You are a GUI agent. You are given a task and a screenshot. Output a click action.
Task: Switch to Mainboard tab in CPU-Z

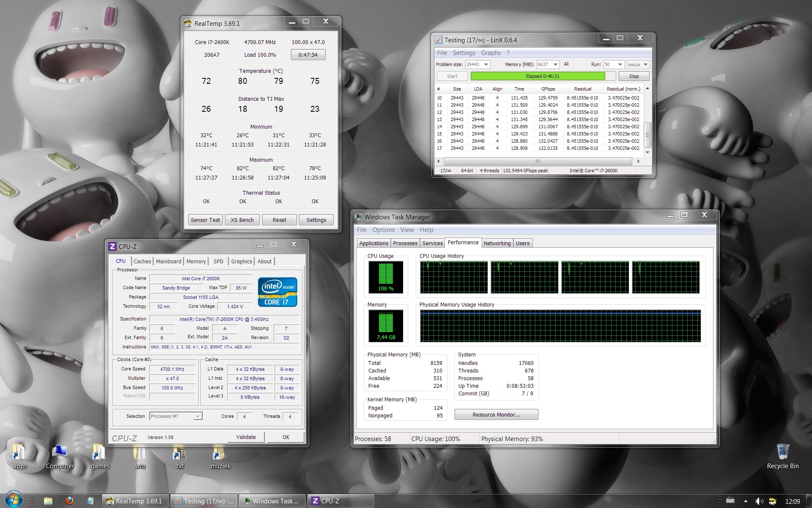pyautogui.click(x=168, y=261)
